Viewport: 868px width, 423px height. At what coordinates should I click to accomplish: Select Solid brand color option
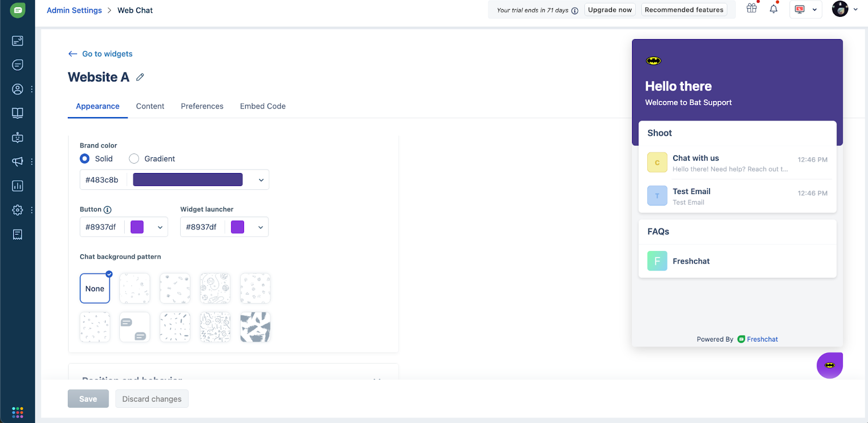(85, 158)
